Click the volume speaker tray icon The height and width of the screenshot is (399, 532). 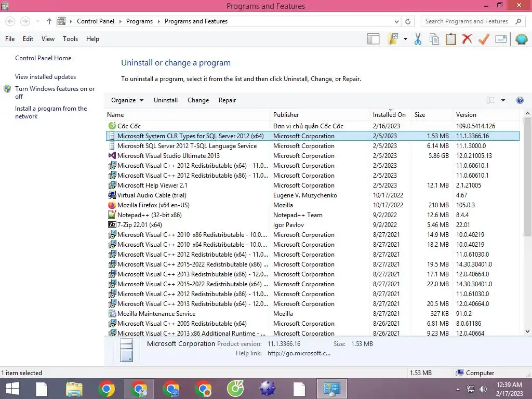pos(483,389)
